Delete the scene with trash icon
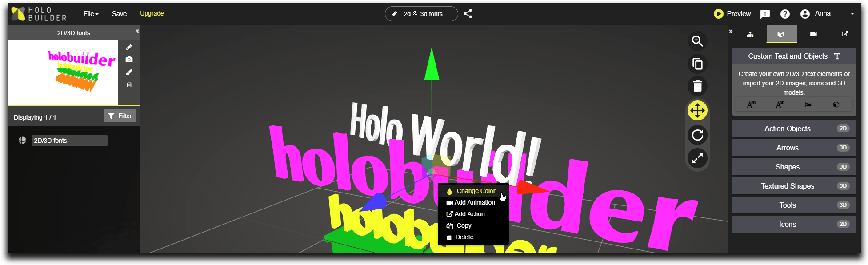The height and width of the screenshot is (265, 868). 129,84
